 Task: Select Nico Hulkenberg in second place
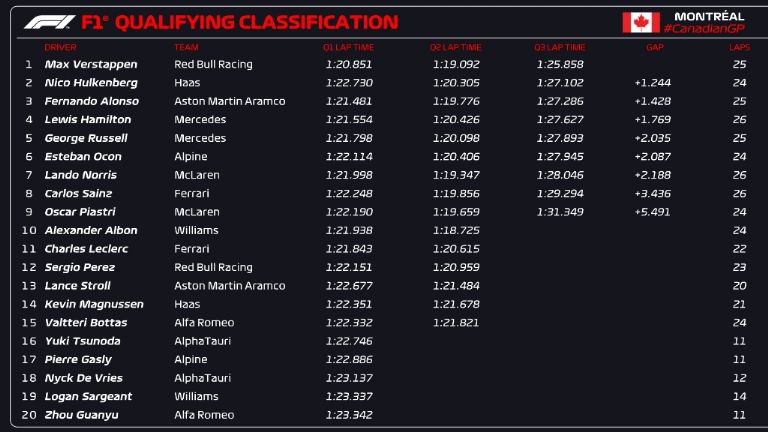coord(91,83)
